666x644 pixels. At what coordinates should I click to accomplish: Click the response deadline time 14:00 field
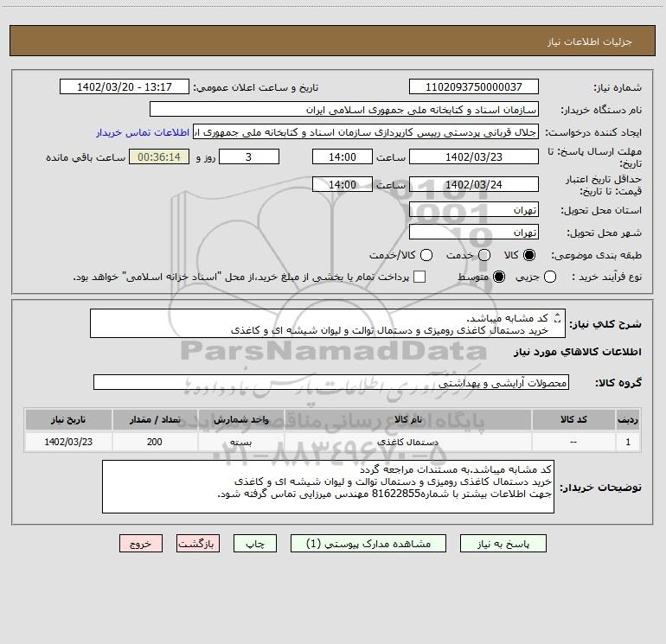(343, 157)
